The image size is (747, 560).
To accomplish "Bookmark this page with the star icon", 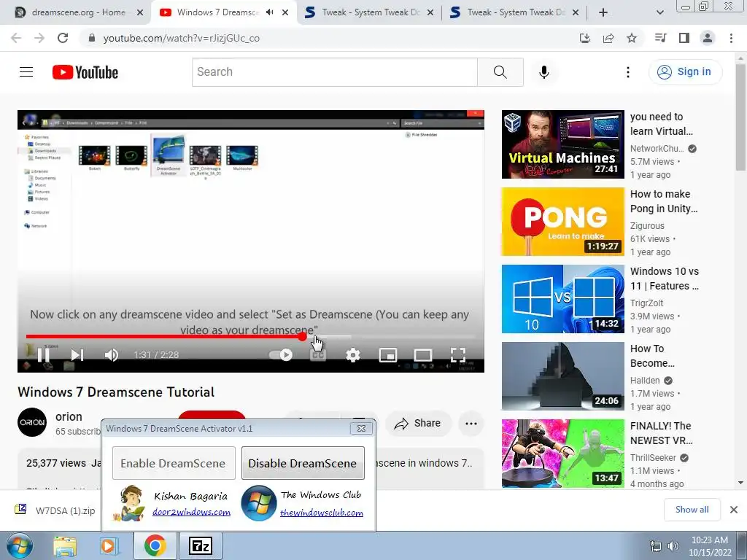I will pyautogui.click(x=632, y=38).
